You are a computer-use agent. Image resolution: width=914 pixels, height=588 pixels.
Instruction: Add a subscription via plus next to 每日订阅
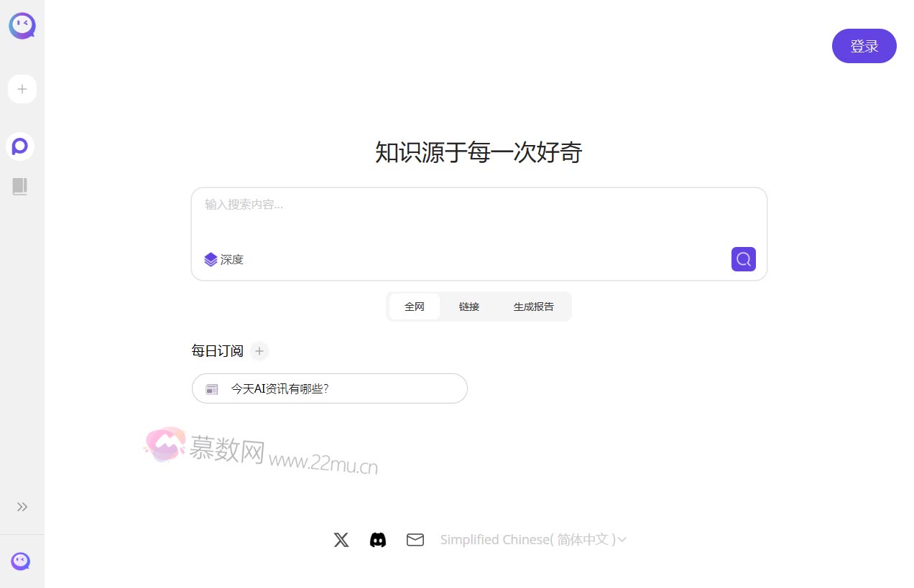click(260, 351)
